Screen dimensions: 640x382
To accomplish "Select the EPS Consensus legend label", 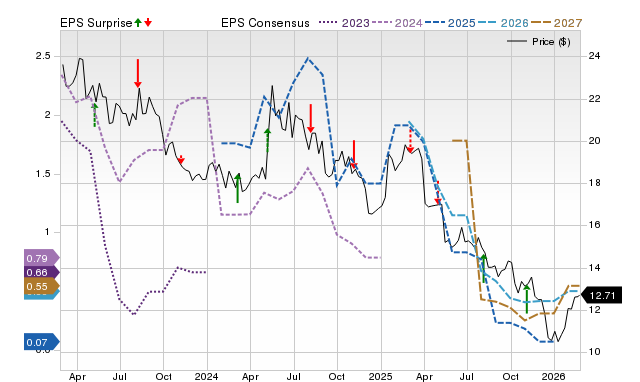I will pos(265,23).
